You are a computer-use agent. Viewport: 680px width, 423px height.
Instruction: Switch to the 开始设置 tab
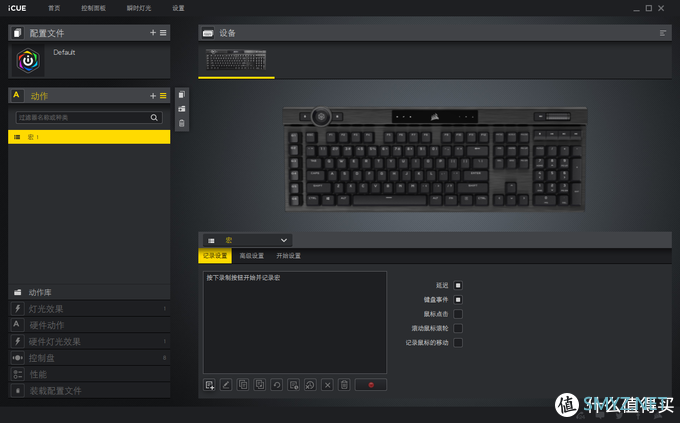(288, 256)
